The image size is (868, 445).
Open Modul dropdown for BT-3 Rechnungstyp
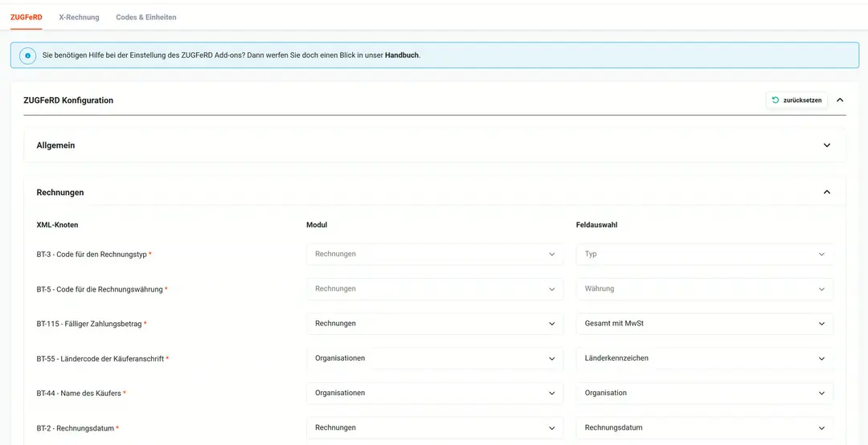[x=435, y=254]
